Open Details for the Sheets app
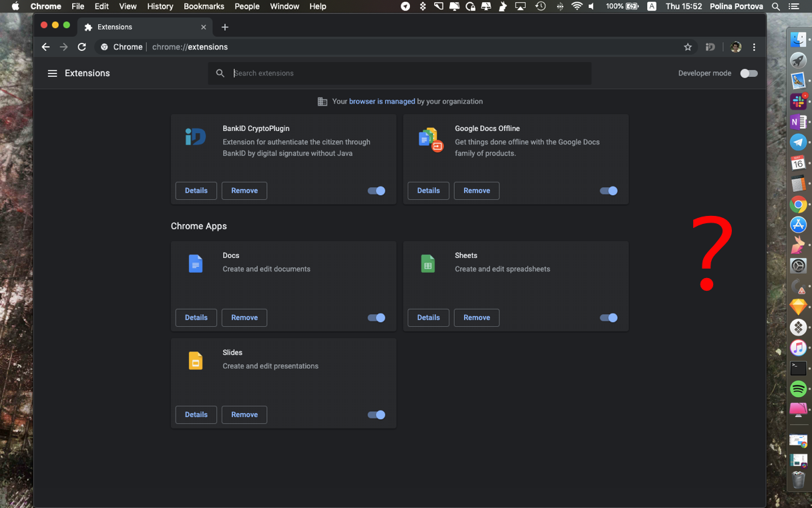 pyautogui.click(x=429, y=317)
